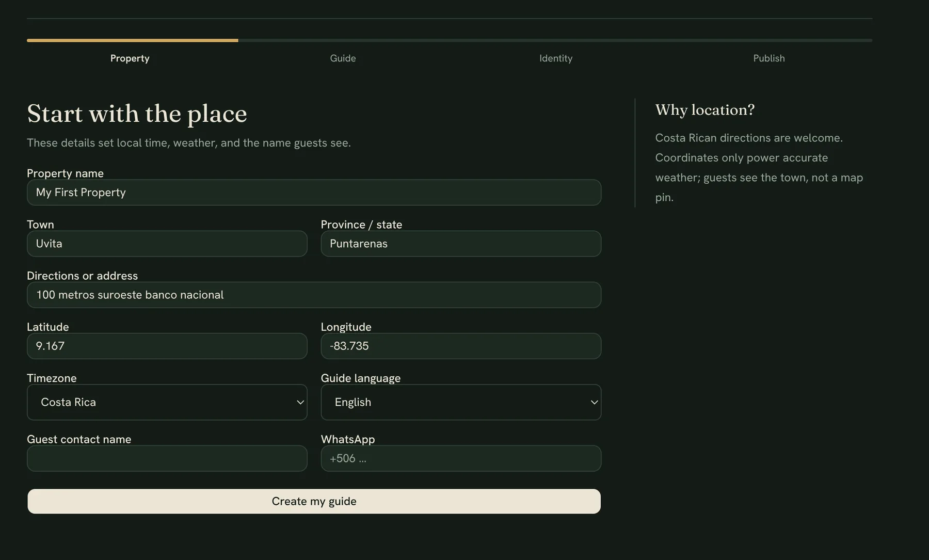The width and height of the screenshot is (929, 560).
Task: Click the 'Province / state' label
Action: click(x=361, y=225)
